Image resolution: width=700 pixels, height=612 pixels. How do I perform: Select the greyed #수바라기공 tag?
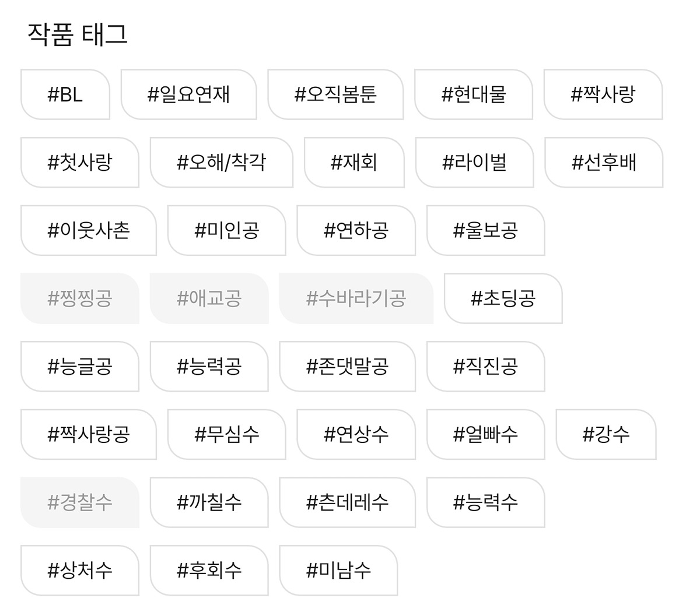[x=356, y=298]
